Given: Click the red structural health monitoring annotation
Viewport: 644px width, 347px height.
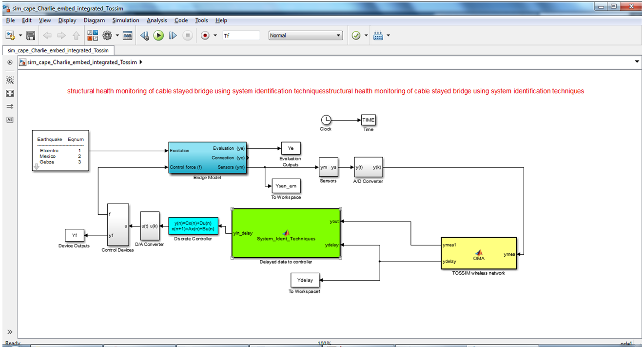Looking at the screenshot, I should (x=326, y=91).
